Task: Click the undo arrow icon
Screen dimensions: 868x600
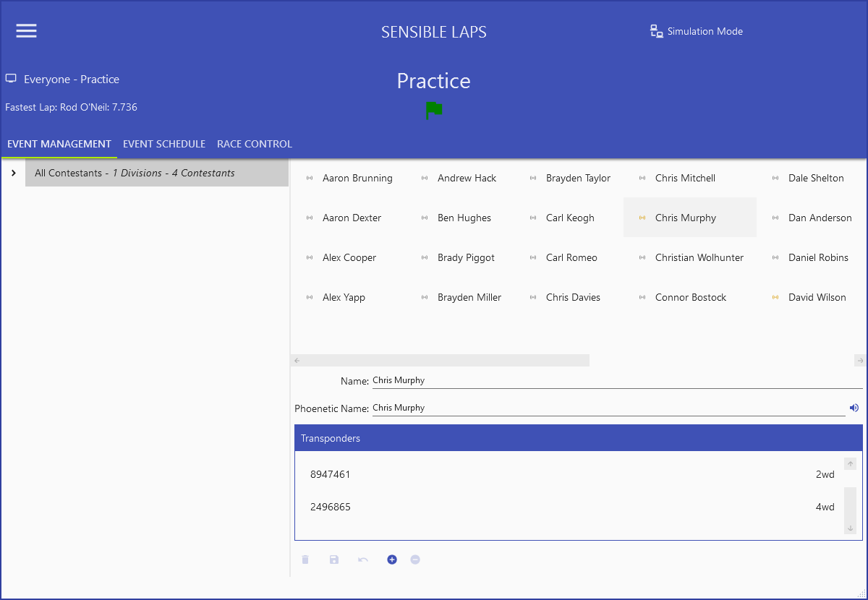Action: pyautogui.click(x=363, y=560)
